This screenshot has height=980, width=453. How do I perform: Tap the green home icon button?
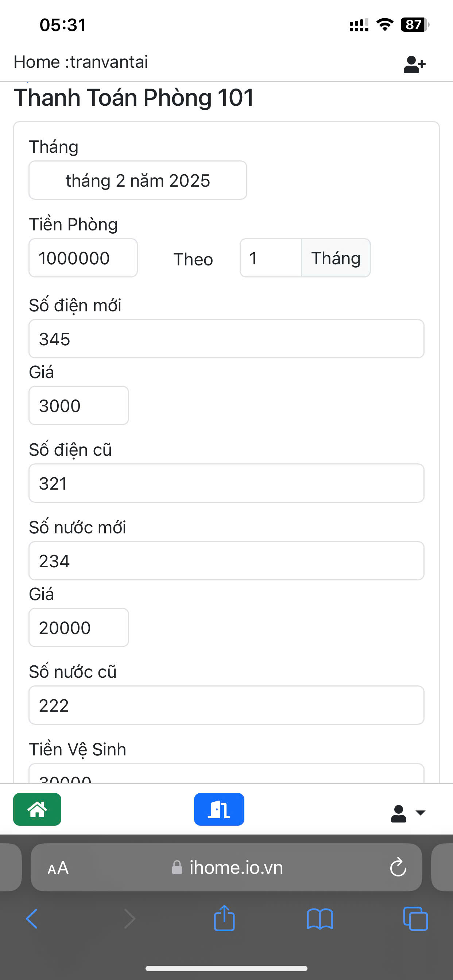coord(37,809)
